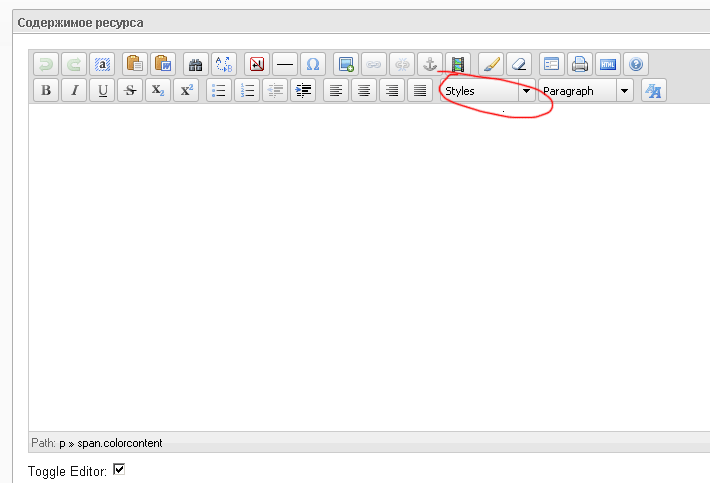Click the Paste from Word icon
Image resolution: width=710 pixels, height=483 pixels.
coord(163,64)
